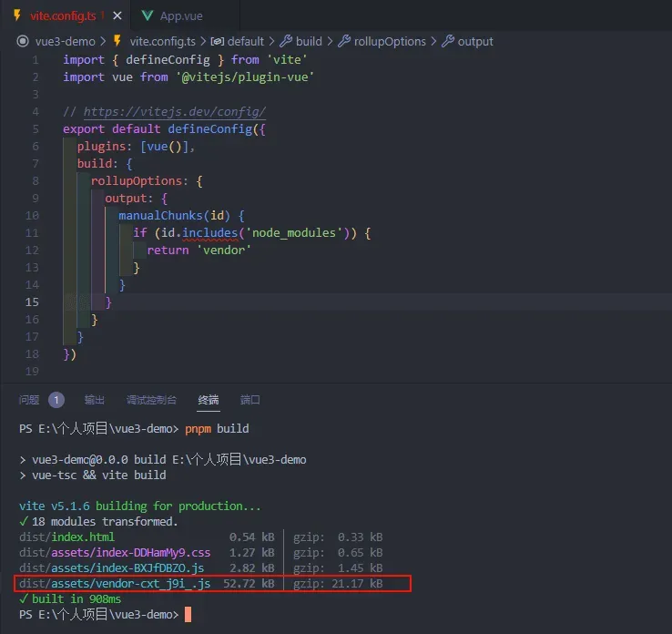Click the rollupOptions wrench icon in the breadcrumb

coord(343,41)
